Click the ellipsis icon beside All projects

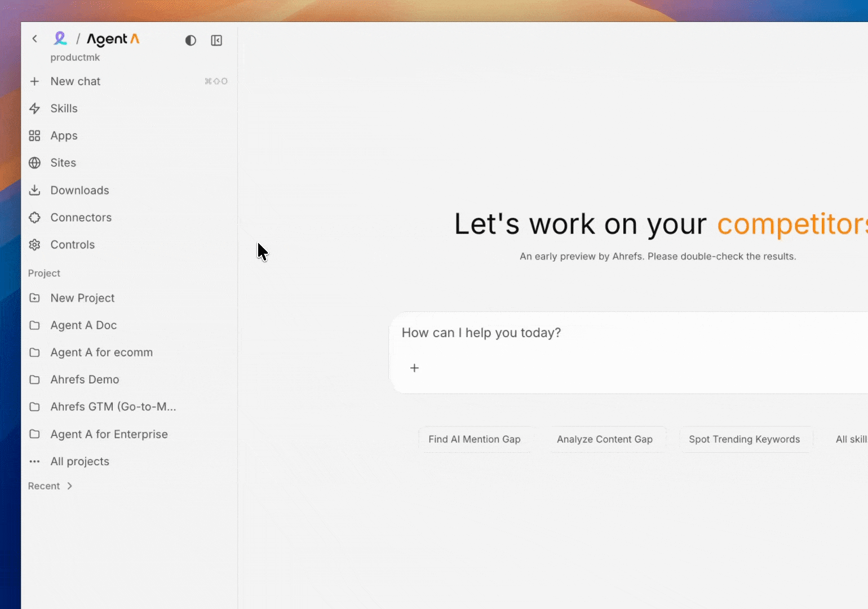[x=34, y=461]
